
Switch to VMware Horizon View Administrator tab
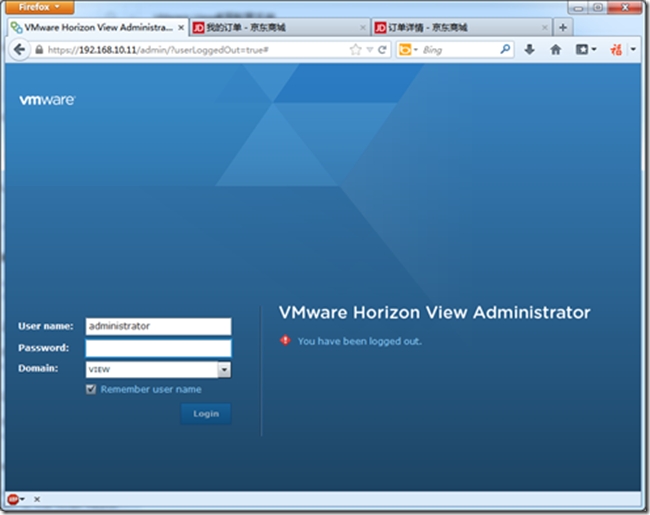coord(98,27)
